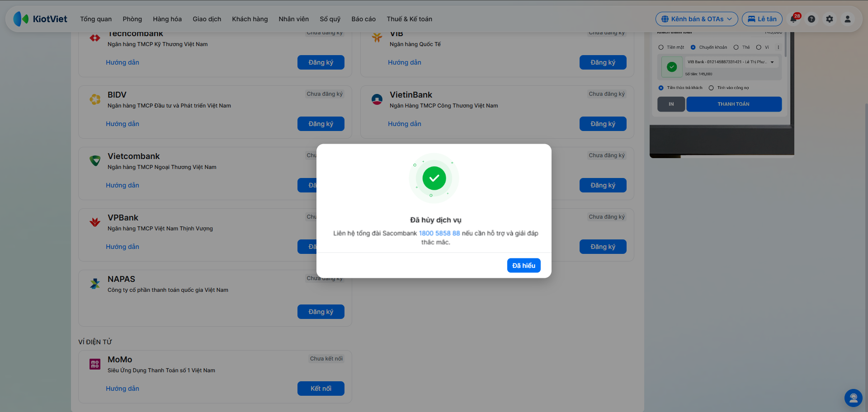
Task: Click the KiotViet logo
Action: [40, 19]
